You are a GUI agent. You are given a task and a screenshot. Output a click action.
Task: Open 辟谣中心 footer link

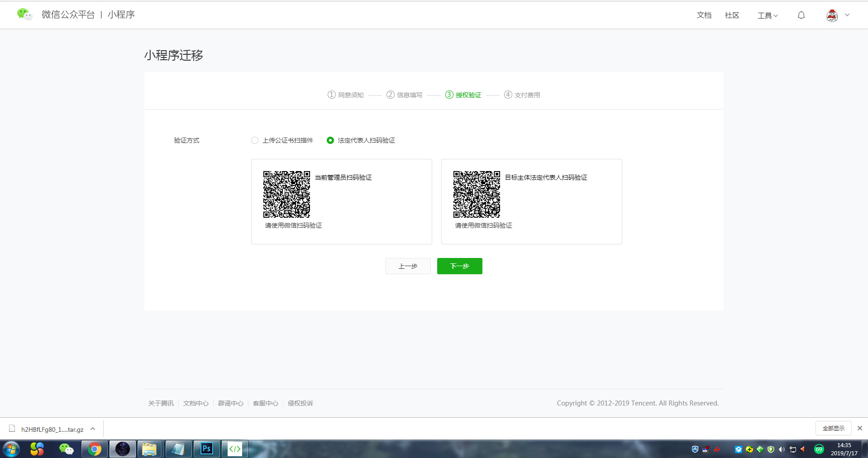[230, 403]
